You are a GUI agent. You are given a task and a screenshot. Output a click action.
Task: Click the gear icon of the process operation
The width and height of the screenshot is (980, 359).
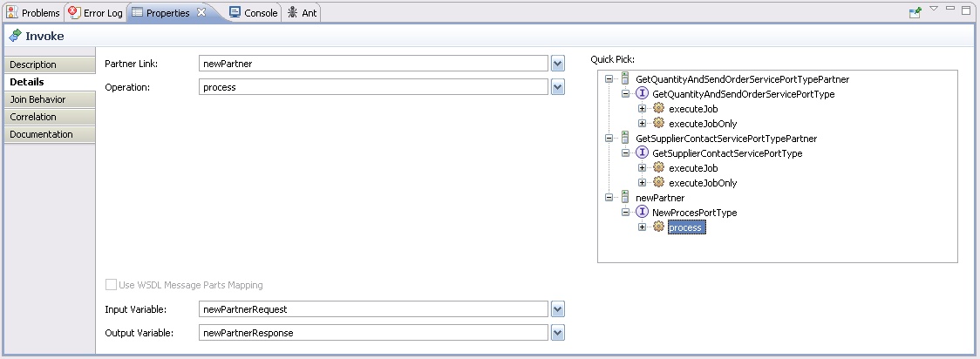tap(658, 227)
